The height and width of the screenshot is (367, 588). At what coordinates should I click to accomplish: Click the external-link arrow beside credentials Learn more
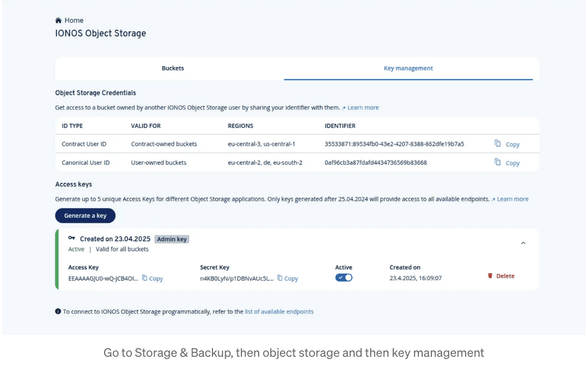[x=343, y=108]
